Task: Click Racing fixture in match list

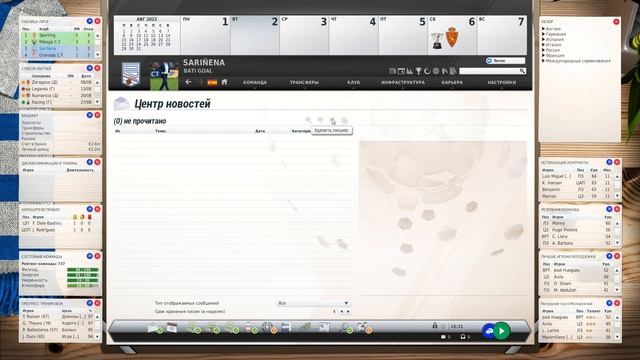Action: coord(58,102)
